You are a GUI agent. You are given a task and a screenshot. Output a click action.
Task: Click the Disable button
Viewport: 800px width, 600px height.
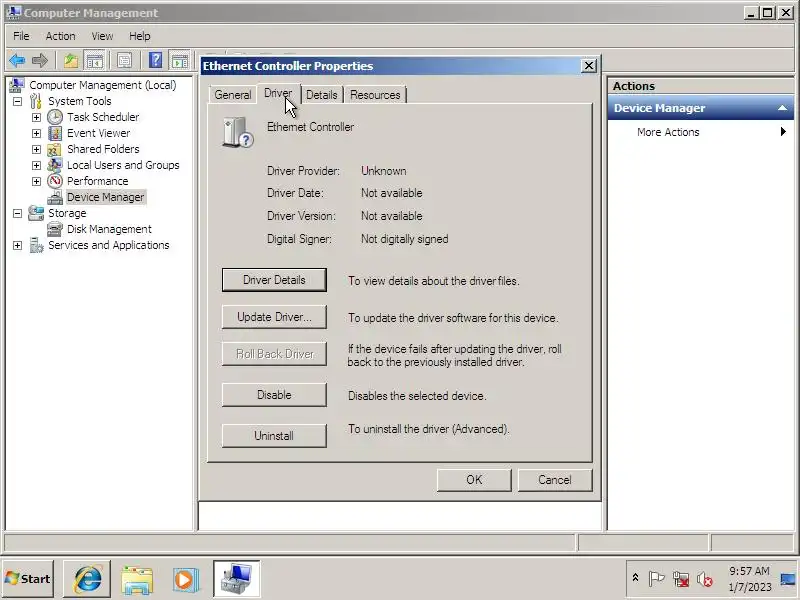(274, 395)
